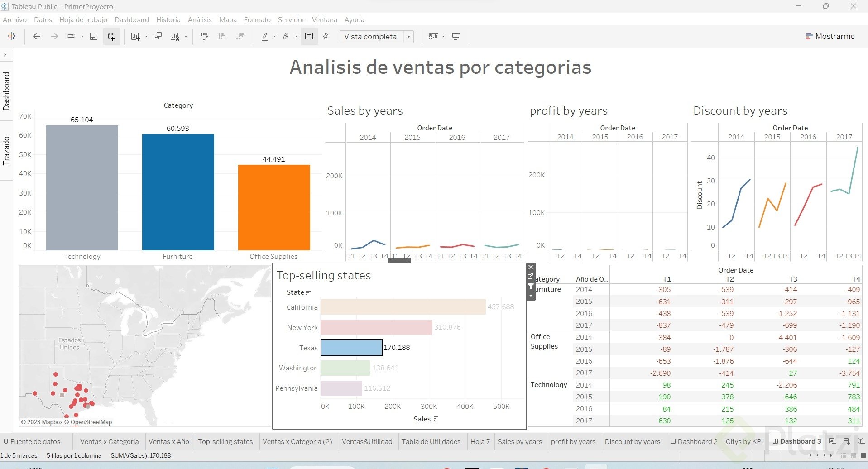This screenshot has height=469, width=868.
Task: Open Top-selling states sheet via go-to-sheet icon
Action: [x=531, y=276]
